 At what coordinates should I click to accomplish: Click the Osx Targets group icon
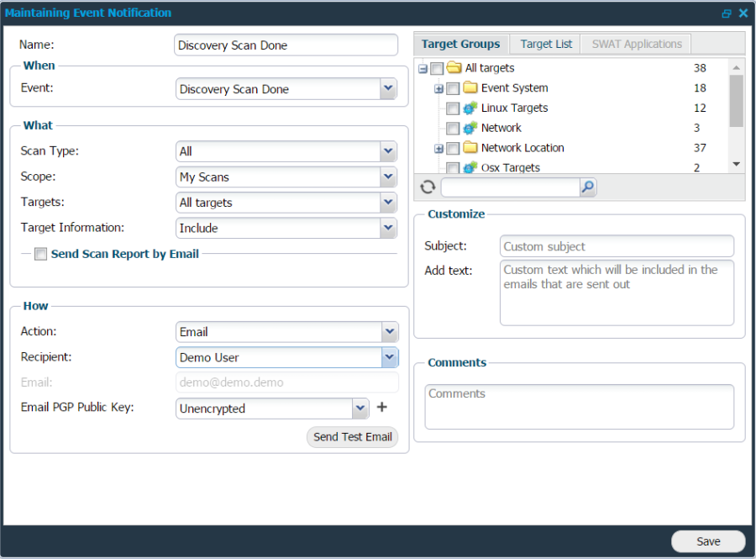click(x=470, y=167)
